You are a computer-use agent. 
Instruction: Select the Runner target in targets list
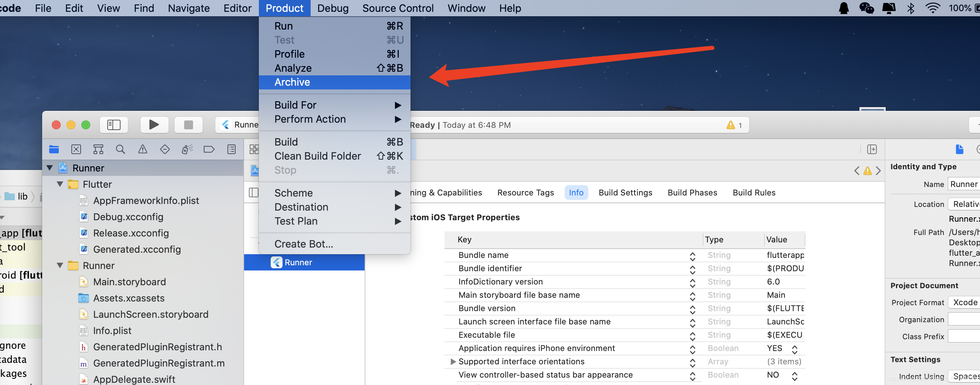click(x=304, y=262)
